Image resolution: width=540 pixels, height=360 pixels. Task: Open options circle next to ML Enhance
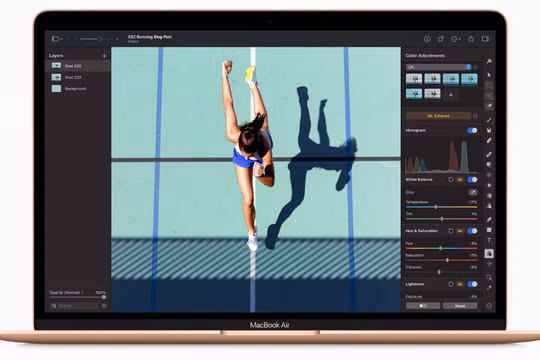pyautogui.click(x=475, y=116)
